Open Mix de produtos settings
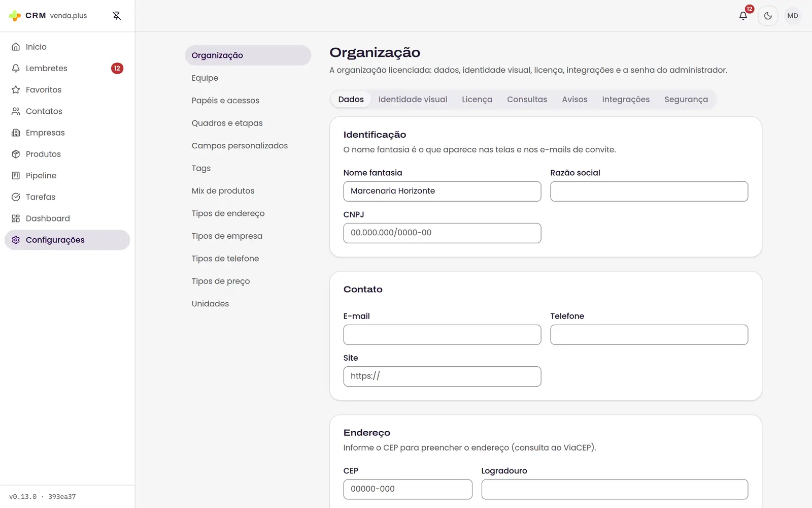Image resolution: width=812 pixels, height=508 pixels. point(248,191)
